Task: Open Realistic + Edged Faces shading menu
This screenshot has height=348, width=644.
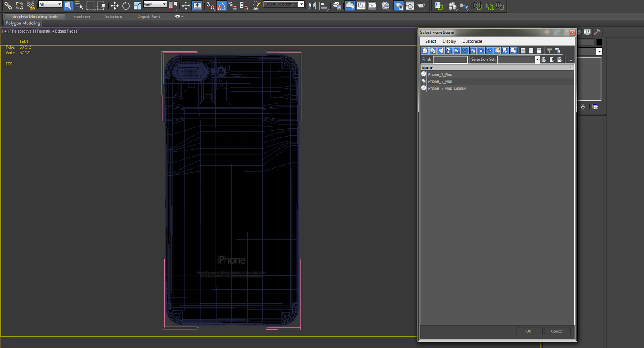Action: pyautogui.click(x=57, y=31)
